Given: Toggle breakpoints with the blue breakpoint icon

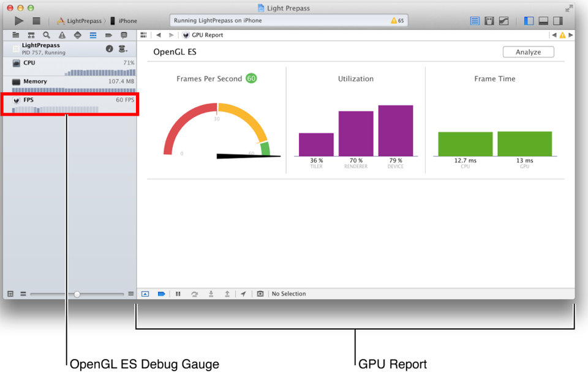Looking at the screenshot, I should click(x=161, y=294).
